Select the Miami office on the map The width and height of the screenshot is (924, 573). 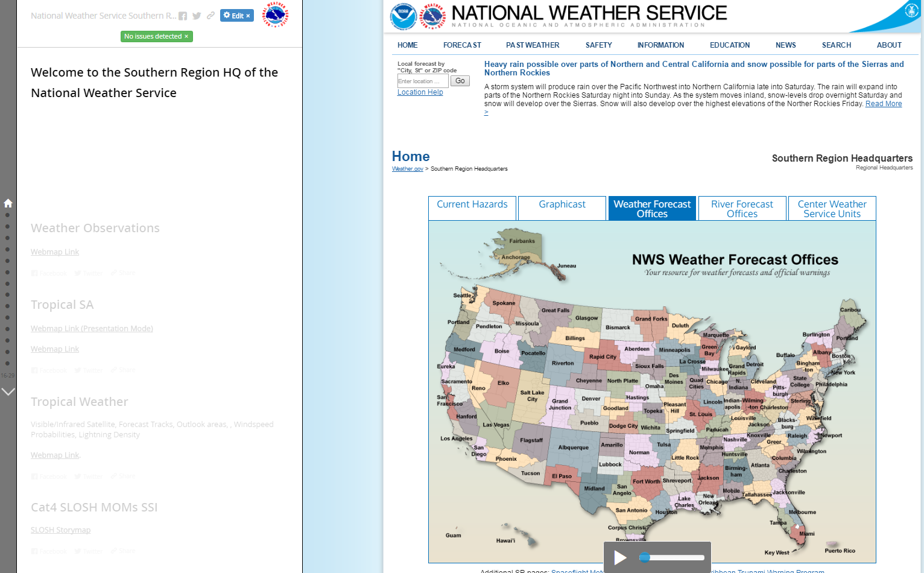coord(806,533)
